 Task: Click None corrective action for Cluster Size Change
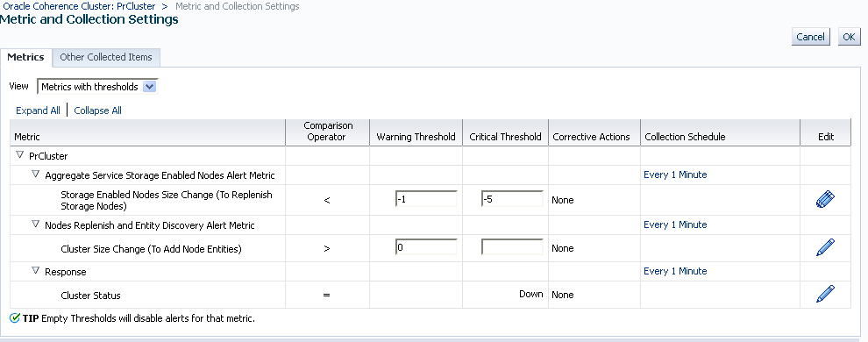562,248
